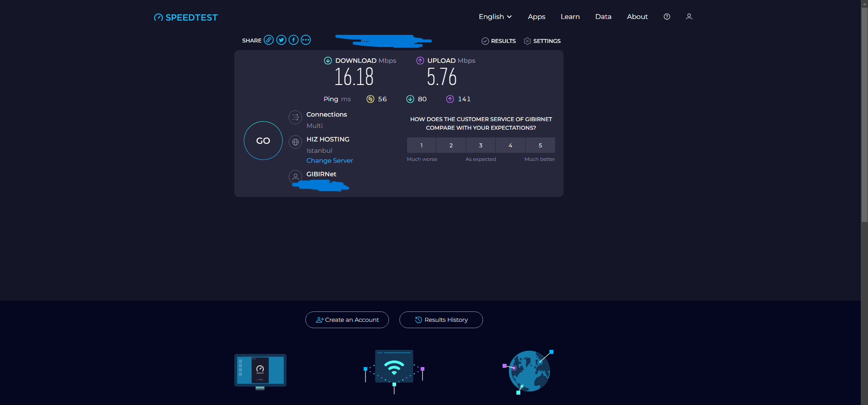Click the download arrow icon
Image resolution: width=868 pixels, height=405 pixels.
(x=328, y=61)
